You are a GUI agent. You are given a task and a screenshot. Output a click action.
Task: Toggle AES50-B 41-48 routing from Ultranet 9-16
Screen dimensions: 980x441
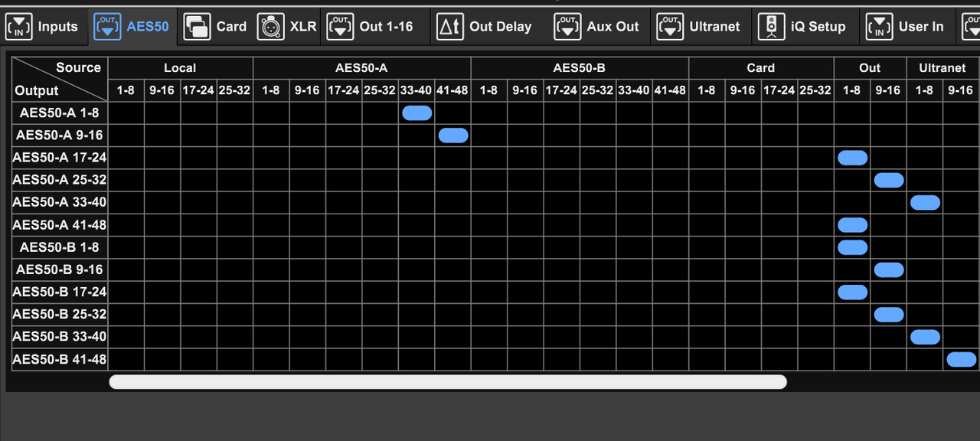(962, 359)
